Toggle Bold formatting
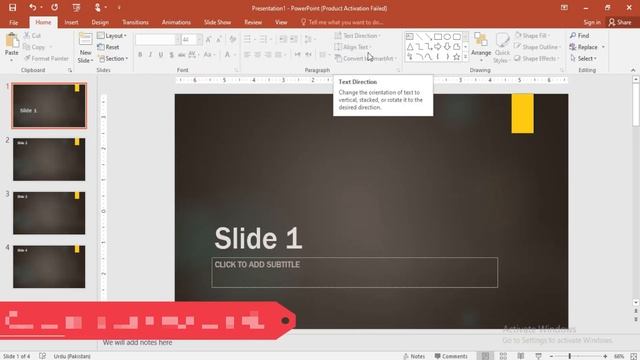Screen dimensions: 640x360 (140, 54)
